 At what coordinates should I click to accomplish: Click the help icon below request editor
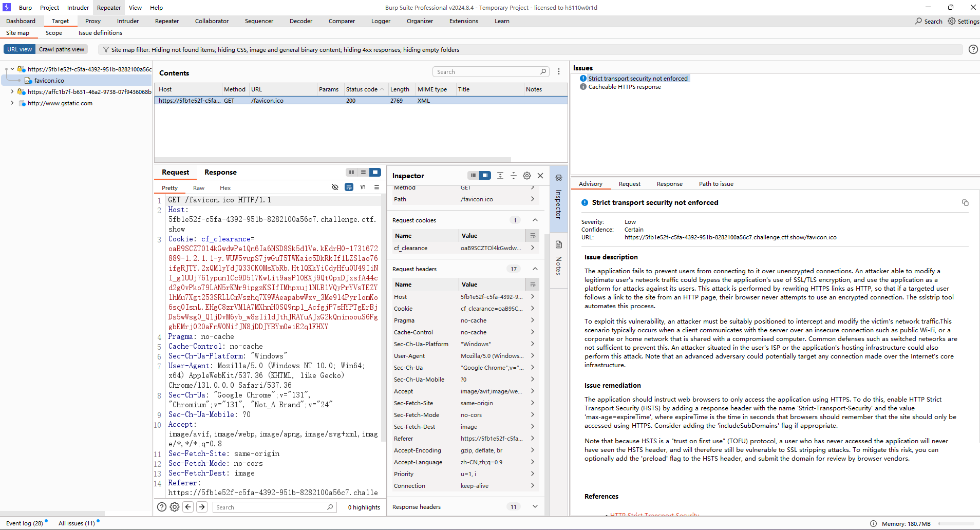tap(161, 507)
